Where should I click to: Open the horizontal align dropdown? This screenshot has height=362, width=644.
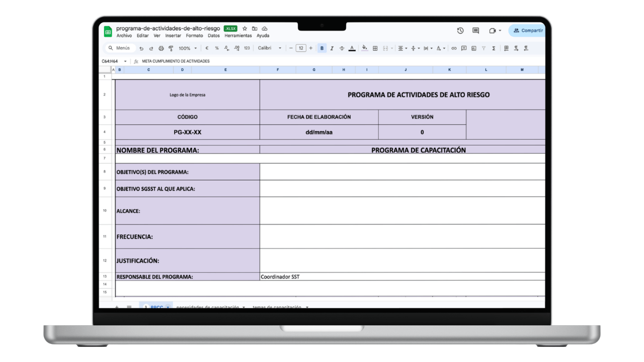(x=403, y=48)
